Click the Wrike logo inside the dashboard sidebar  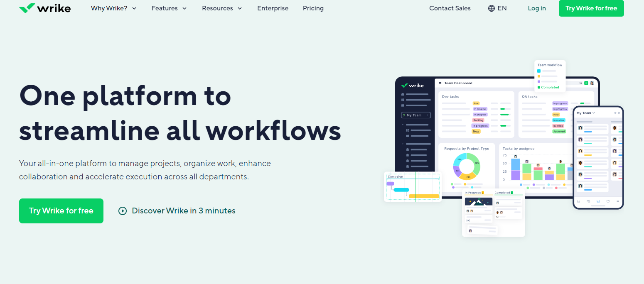[x=413, y=86]
